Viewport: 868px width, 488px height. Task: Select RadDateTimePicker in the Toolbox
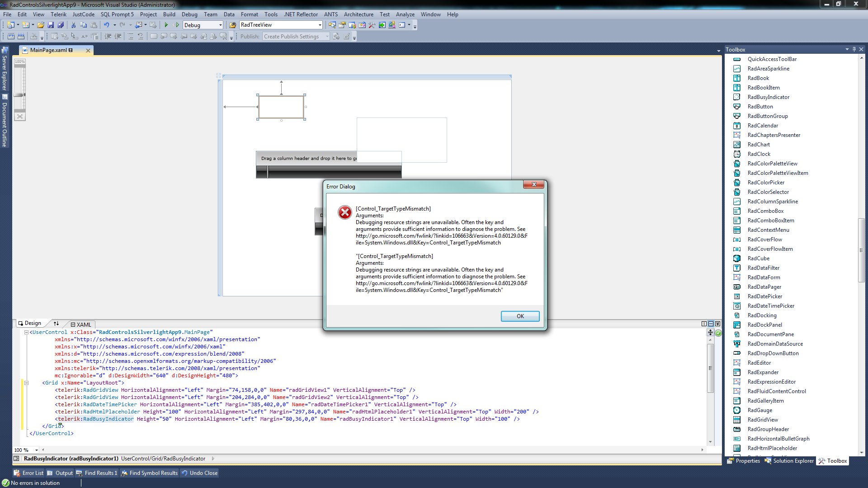point(770,306)
